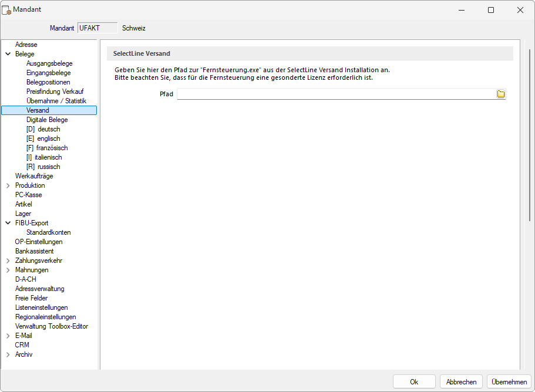The height and width of the screenshot is (392, 535).
Task: Select Adresse in the settings tree
Action: coord(26,45)
